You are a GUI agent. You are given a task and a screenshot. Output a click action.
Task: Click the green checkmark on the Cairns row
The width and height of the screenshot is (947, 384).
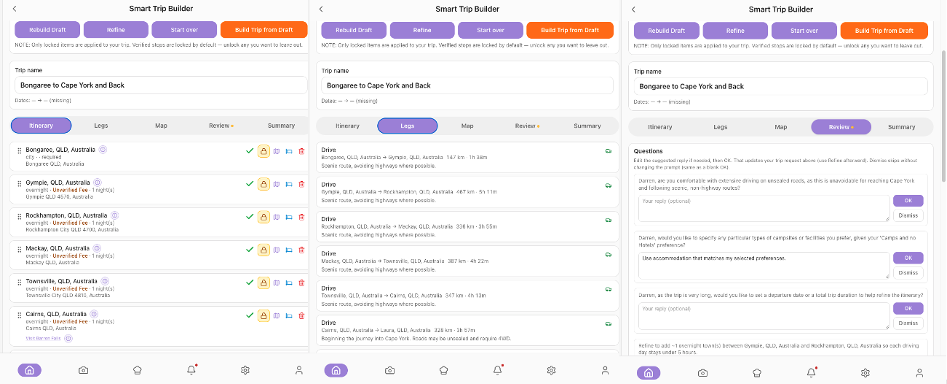[x=249, y=315]
